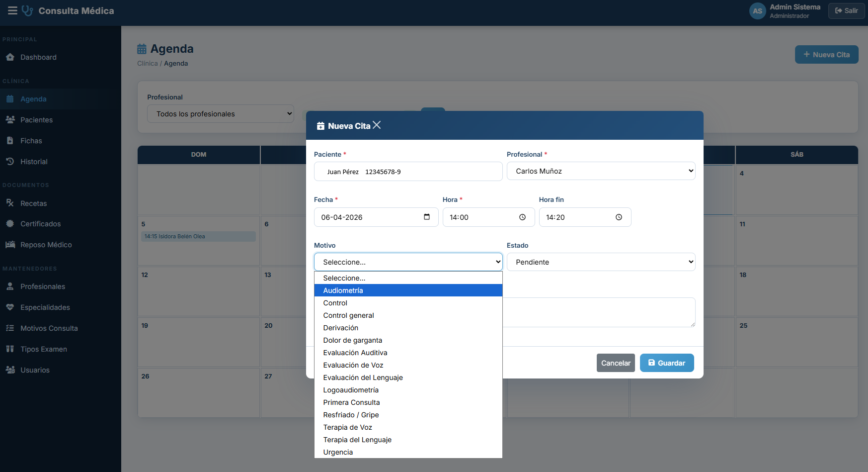Click the Nueva Cita dialog header calendar icon
The image size is (868, 472).
[x=320, y=126]
